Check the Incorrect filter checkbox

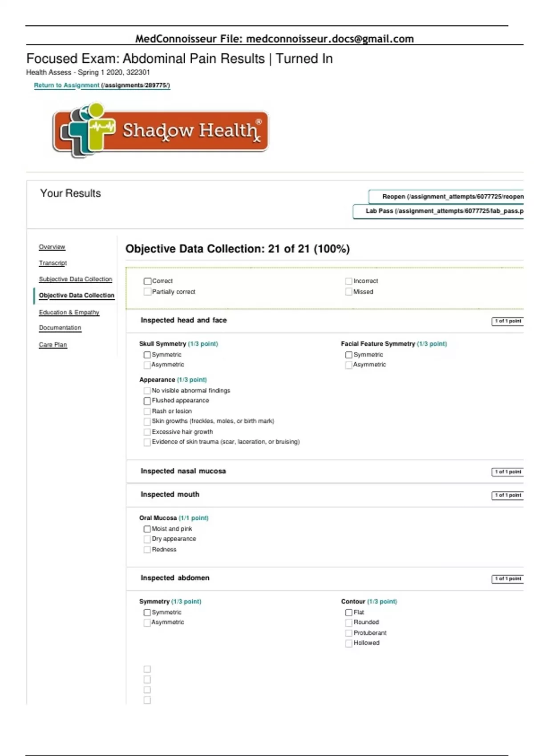(349, 281)
